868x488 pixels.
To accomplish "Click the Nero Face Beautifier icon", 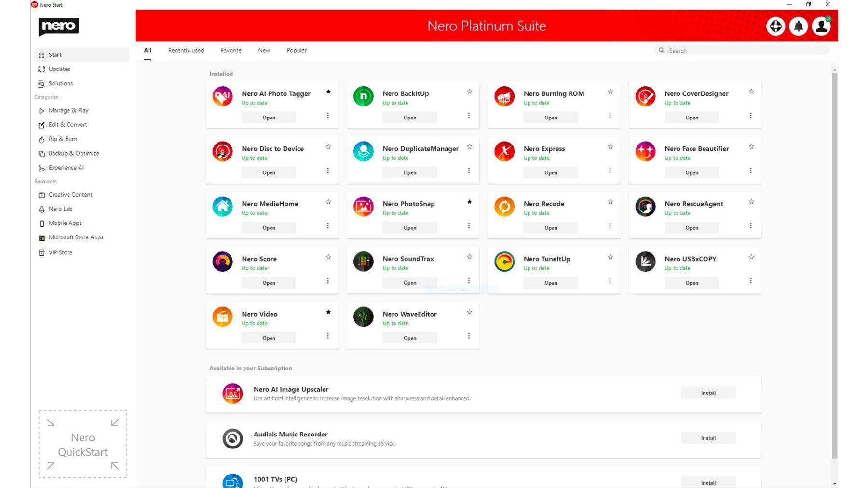I will 645,151.
